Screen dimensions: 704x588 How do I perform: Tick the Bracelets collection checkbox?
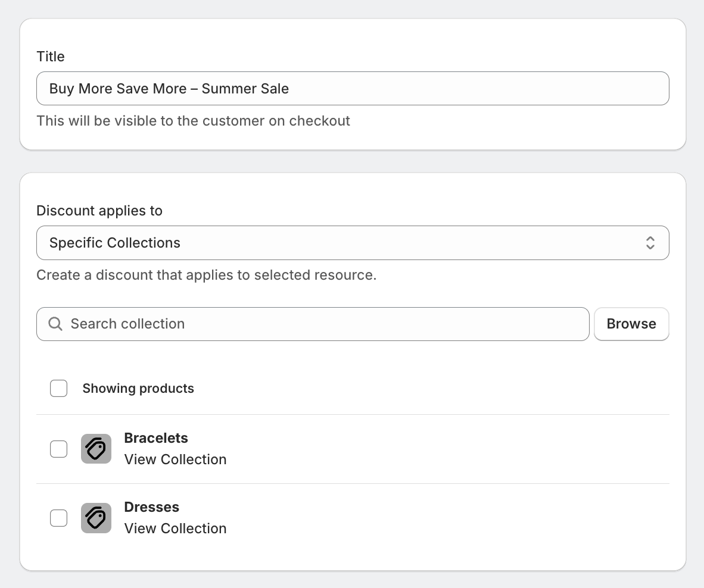tap(58, 449)
